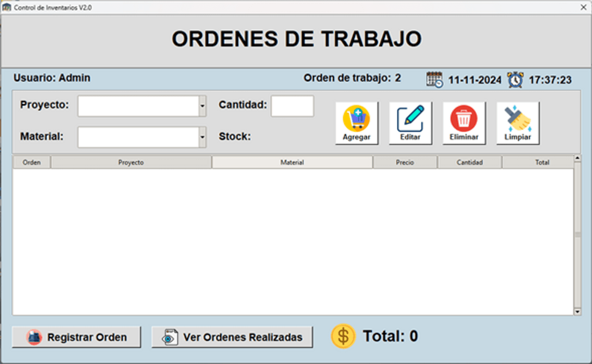Click the app icon in title bar
Image resolution: width=592 pixels, height=364 pixels.
(x=7, y=7)
